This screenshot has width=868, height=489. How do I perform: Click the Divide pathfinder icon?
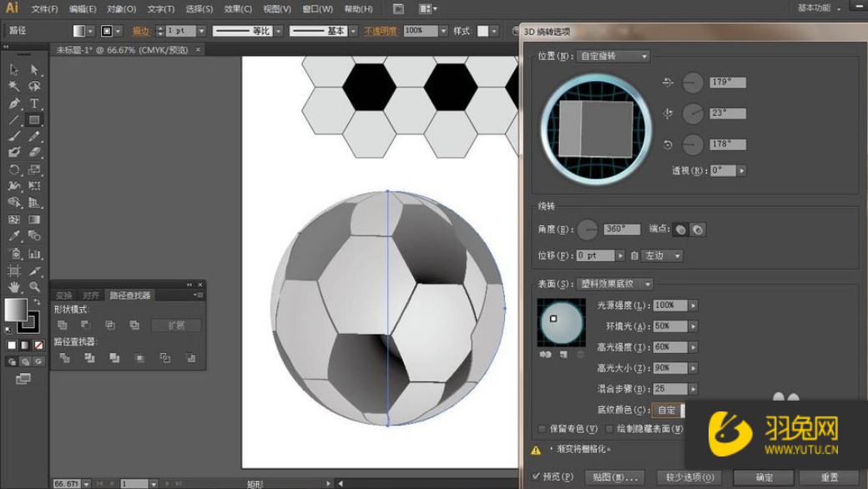(65, 357)
